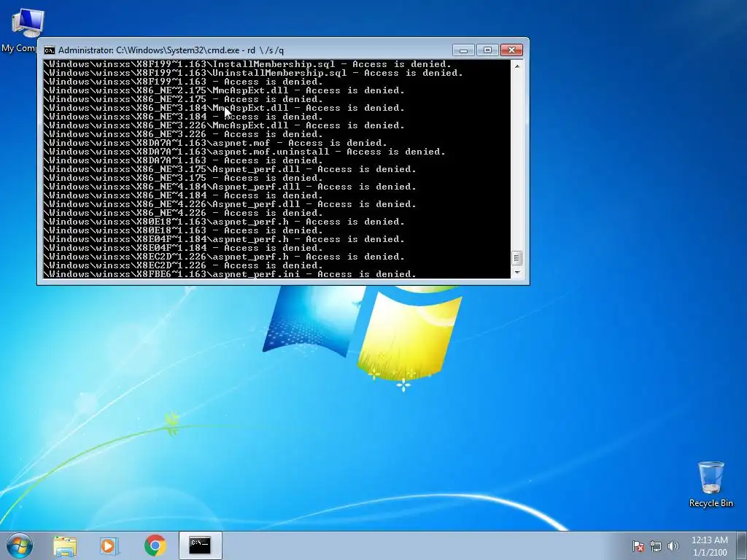
Task: Click the X8E04F~1.184\aspnet_perf.h line
Action: [224, 239]
